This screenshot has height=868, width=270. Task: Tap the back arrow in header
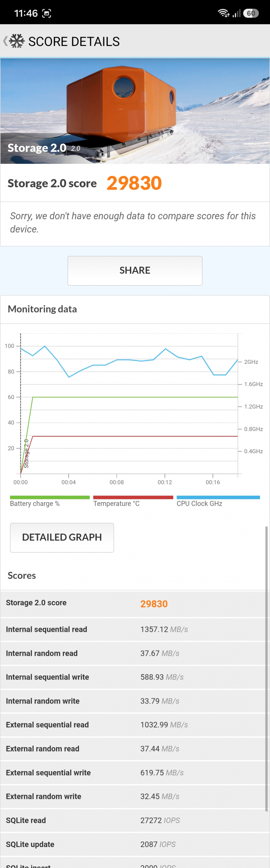5,41
